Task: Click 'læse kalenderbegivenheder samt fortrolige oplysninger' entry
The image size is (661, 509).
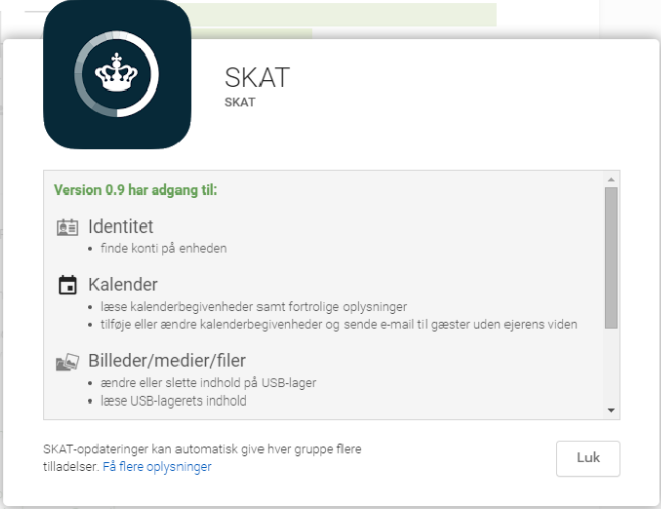Action: (x=254, y=307)
